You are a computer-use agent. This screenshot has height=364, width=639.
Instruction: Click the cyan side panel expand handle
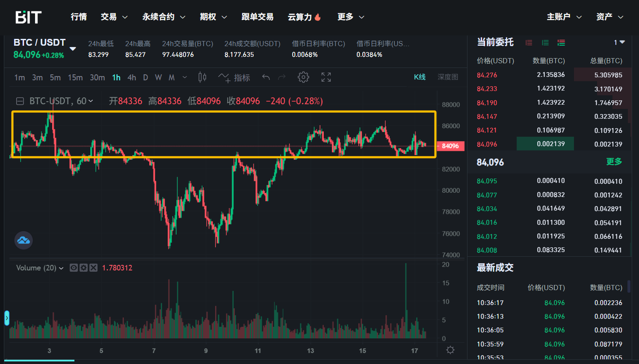[7, 318]
